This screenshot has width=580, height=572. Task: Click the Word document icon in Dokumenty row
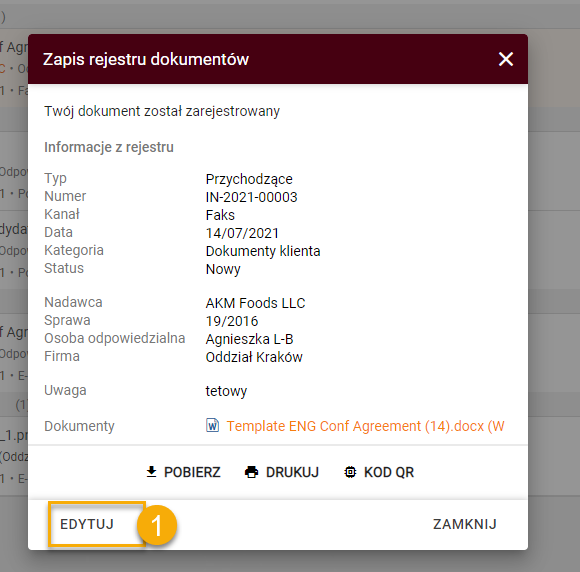tap(212, 425)
